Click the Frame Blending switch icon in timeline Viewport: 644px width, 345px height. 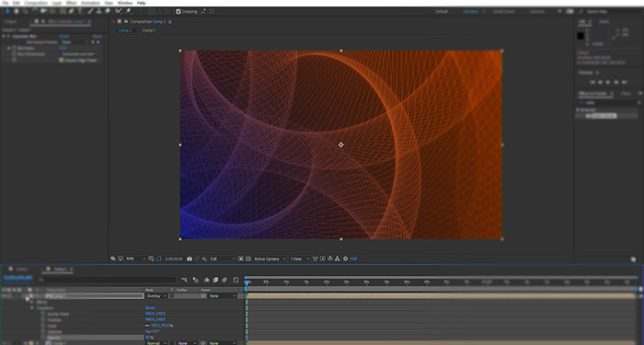point(215,280)
